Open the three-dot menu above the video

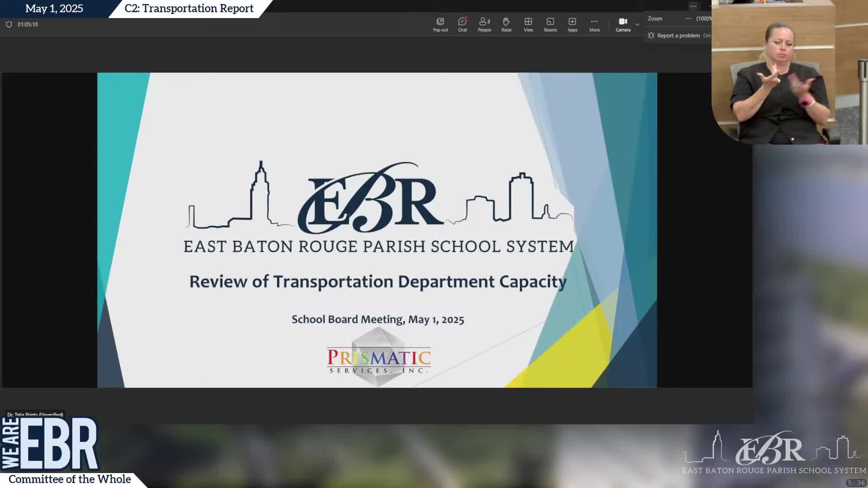click(693, 6)
